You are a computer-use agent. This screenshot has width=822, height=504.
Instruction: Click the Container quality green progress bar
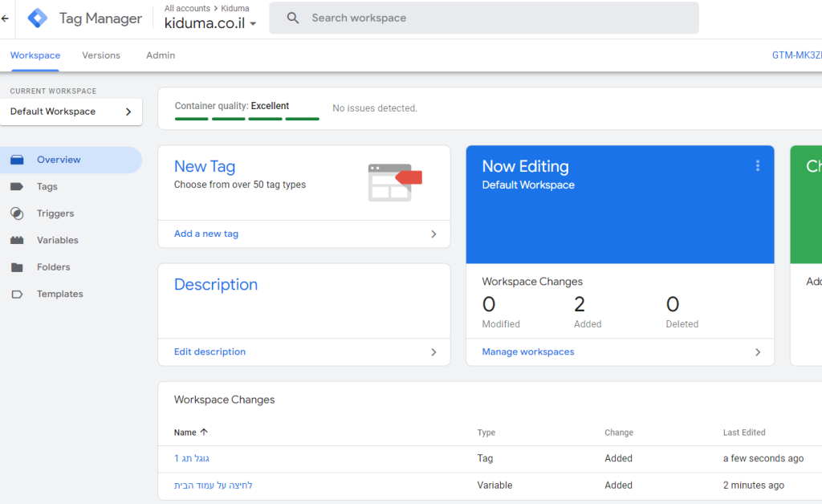pos(246,119)
